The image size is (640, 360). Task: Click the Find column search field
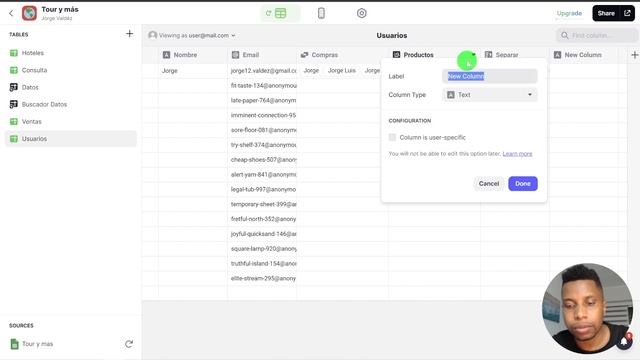[x=597, y=36]
